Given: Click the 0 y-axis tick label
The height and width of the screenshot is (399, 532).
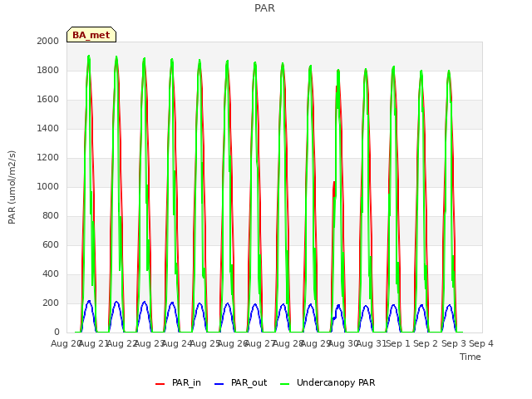Looking at the screenshot, I should [x=57, y=332].
